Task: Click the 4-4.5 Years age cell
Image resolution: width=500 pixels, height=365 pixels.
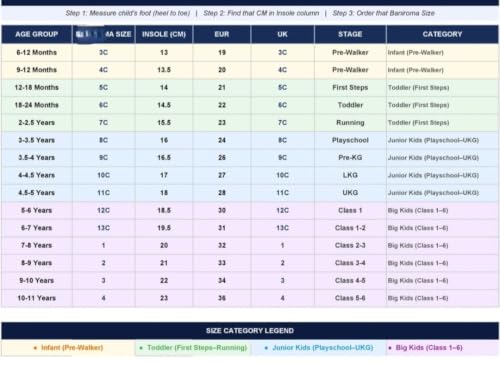Action: point(37,175)
